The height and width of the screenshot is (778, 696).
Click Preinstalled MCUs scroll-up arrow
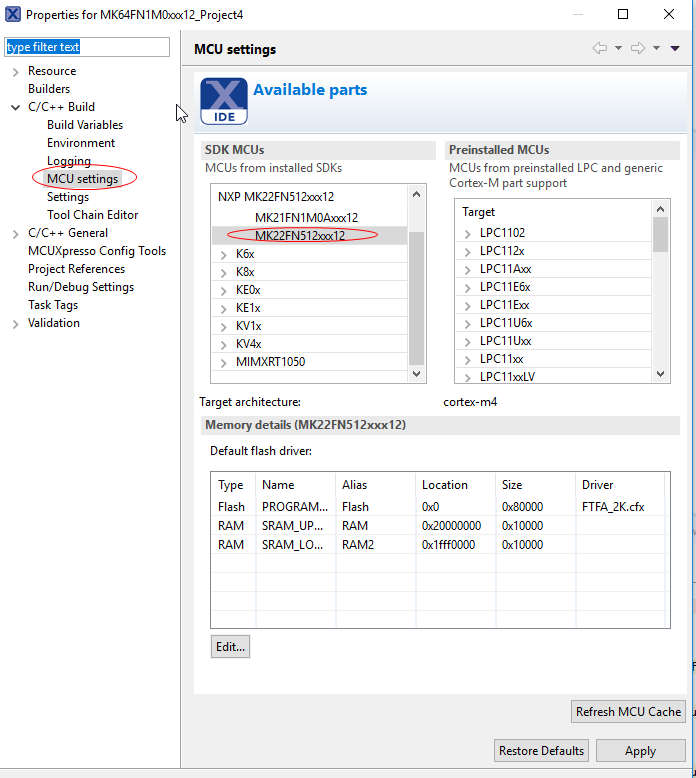click(x=660, y=209)
